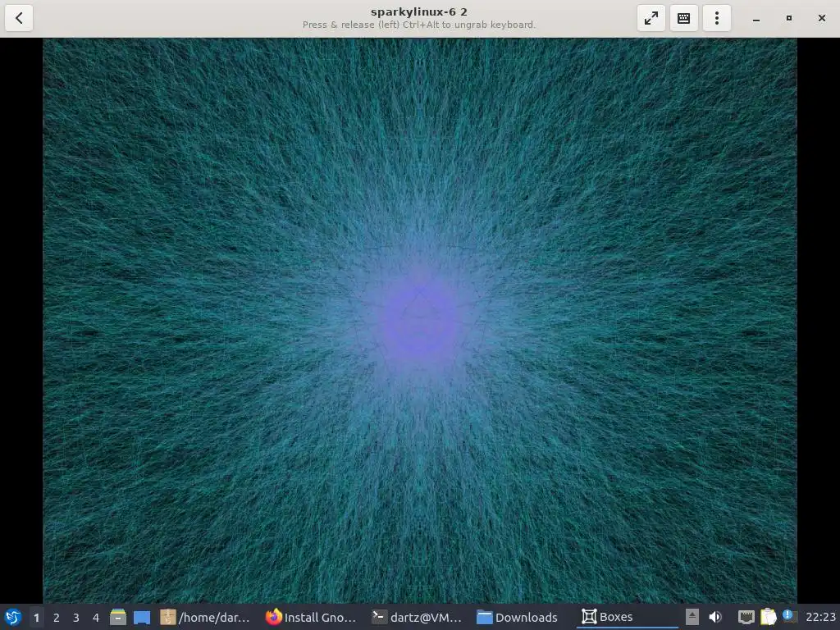Open the /home/dar... archive taskbar entry
This screenshot has width=840, height=630.
click(x=205, y=617)
